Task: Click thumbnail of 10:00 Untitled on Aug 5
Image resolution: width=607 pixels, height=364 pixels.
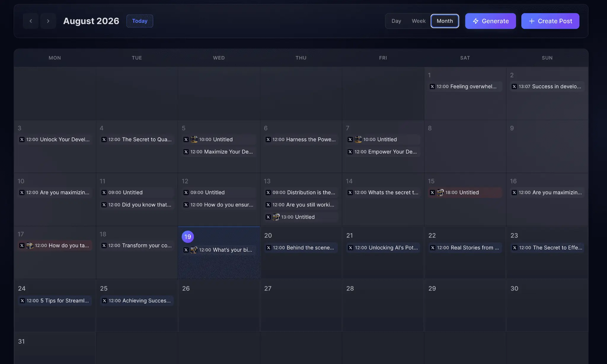Action: [194, 139]
